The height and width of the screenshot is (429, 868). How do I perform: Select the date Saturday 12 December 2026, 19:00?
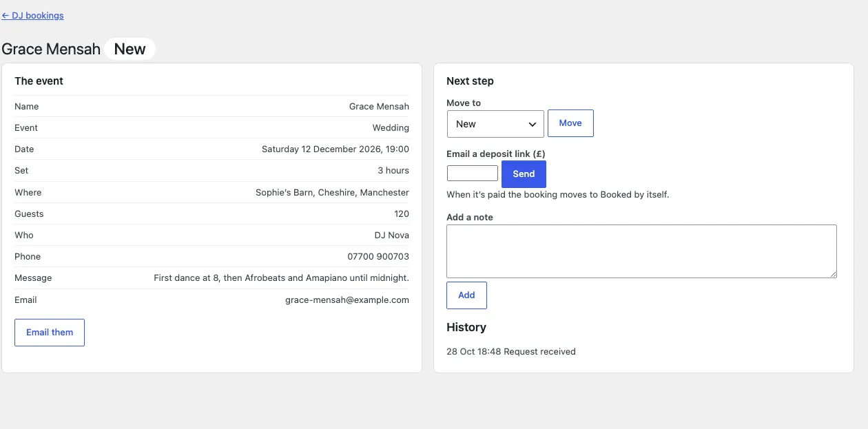click(335, 149)
